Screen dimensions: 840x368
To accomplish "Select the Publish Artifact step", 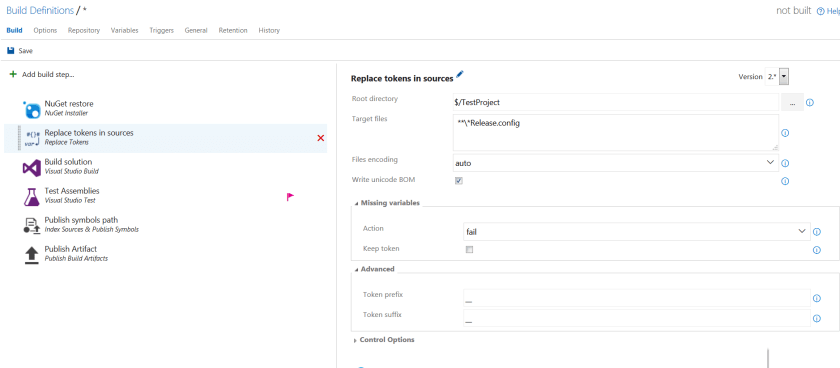I will click(x=166, y=254).
